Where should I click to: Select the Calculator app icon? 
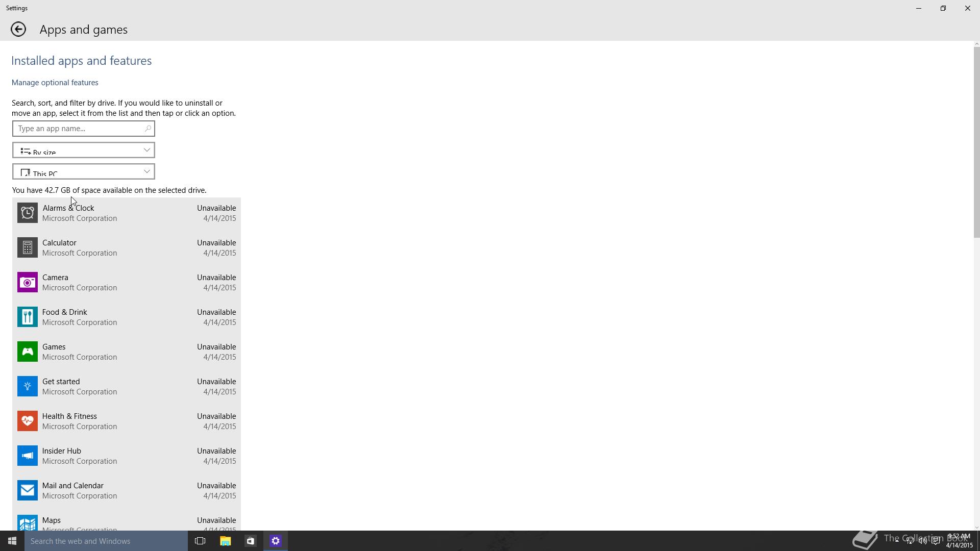(28, 247)
